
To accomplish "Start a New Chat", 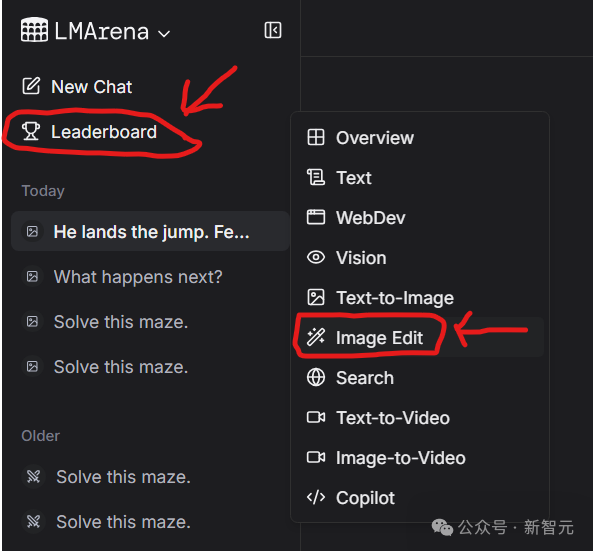I will click(77, 87).
